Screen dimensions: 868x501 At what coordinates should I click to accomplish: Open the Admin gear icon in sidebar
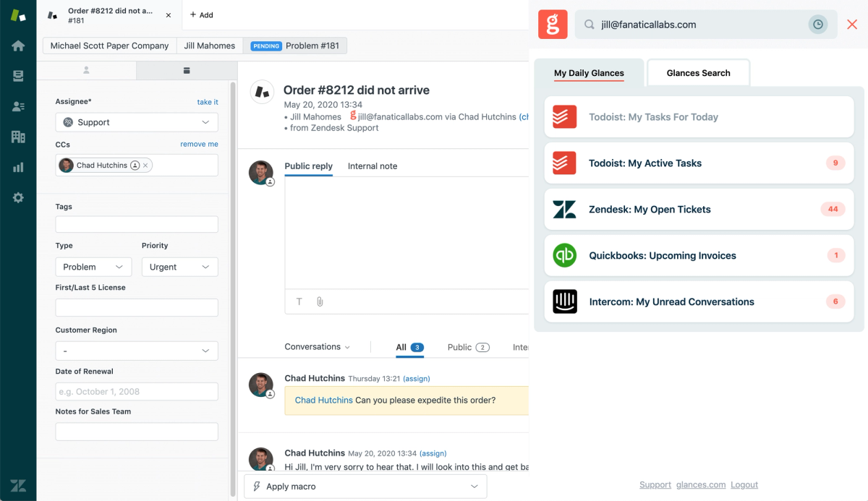pos(18,197)
